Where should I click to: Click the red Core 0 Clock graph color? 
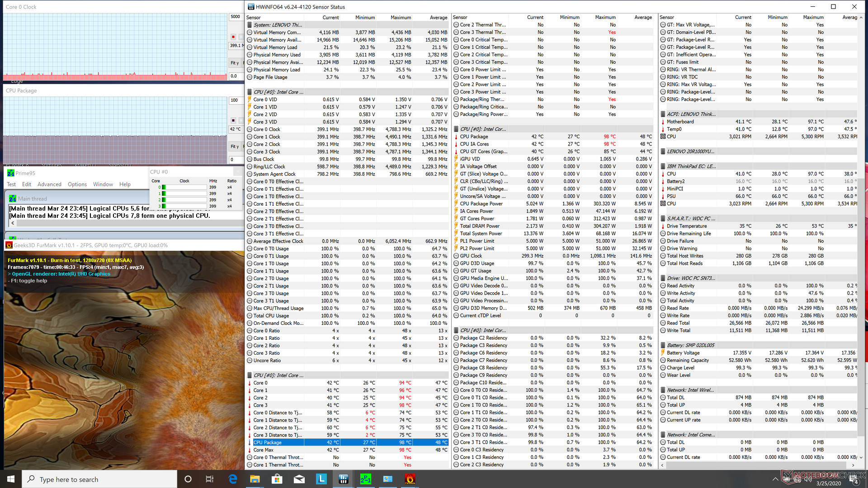(x=233, y=37)
